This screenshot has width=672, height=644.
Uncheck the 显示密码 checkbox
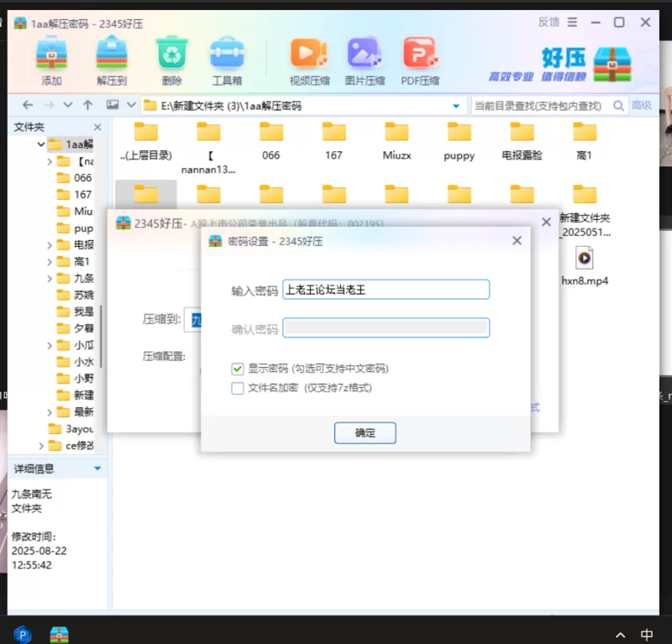238,369
